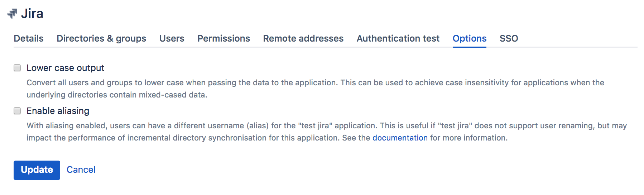Switch to Directories & groups tab
The height and width of the screenshot is (195, 644).
[x=101, y=38]
